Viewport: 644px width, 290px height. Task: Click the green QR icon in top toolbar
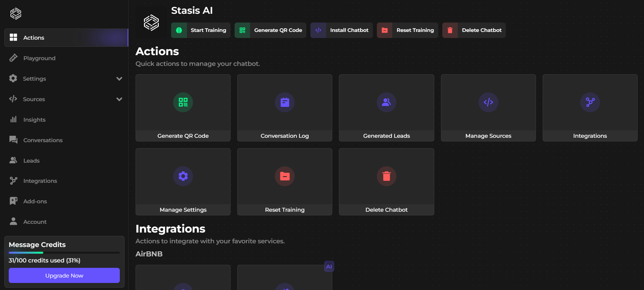click(242, 30)
